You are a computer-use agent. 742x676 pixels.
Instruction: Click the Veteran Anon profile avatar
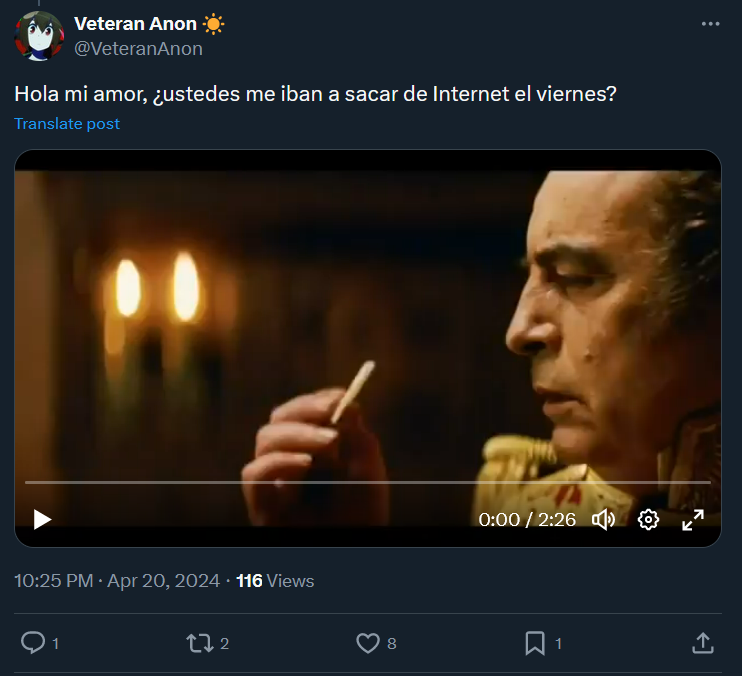pyautogui.click(x=39, y=36)
